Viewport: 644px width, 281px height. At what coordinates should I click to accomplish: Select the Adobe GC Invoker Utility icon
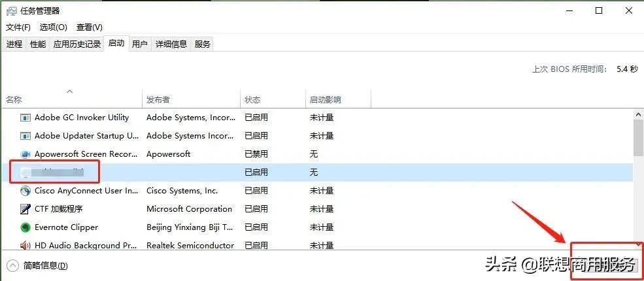tap(25, 118)
